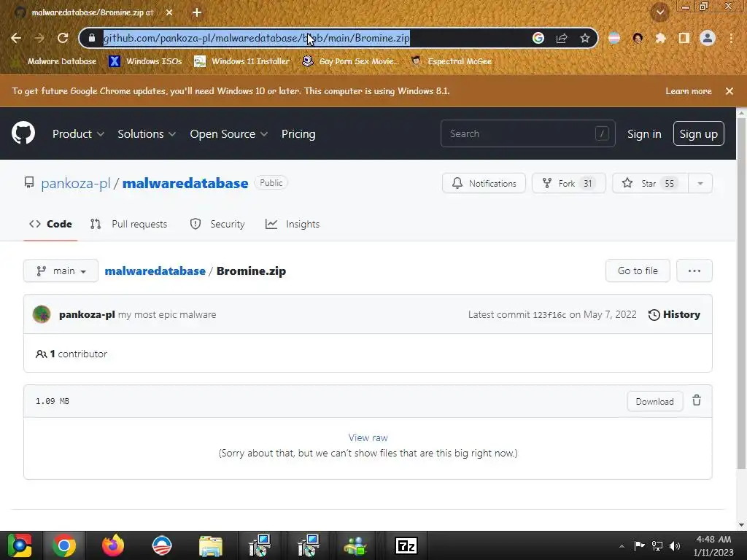
Task: Click the Learn more link in update bar
Action: (x=689, y=91)
